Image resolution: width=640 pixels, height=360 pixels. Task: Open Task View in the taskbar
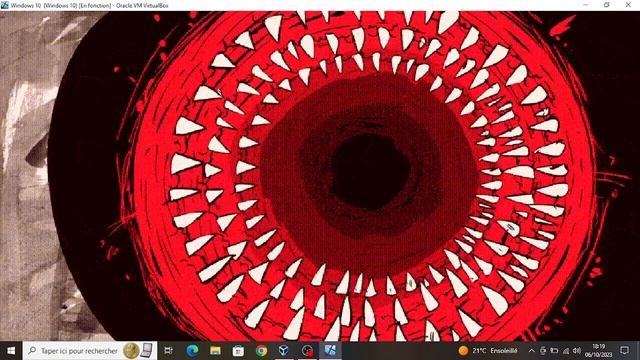pos(168,351)
